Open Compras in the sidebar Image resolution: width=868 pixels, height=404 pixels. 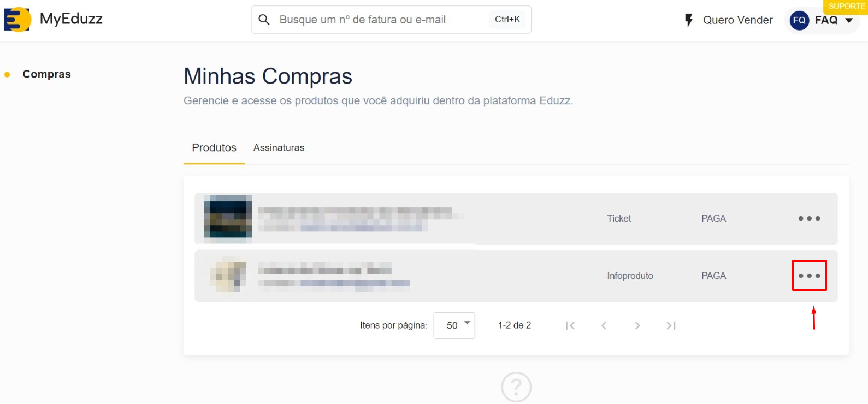(x=46, y=74)
